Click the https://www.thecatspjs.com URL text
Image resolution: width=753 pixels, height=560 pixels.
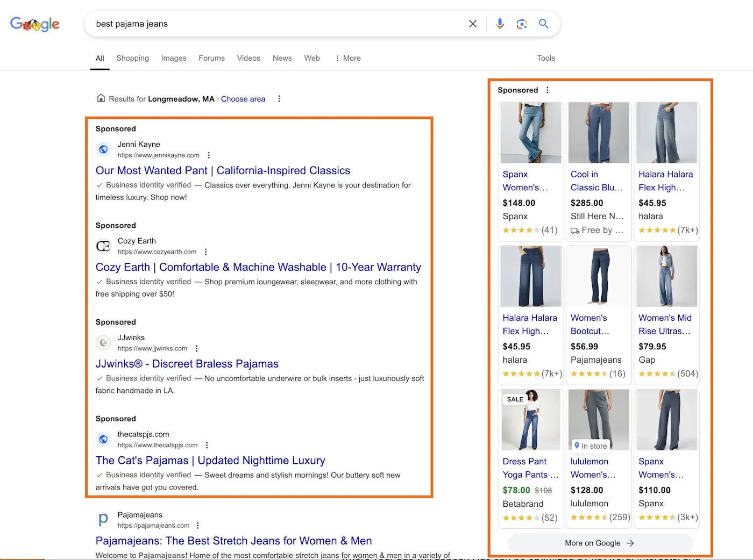[158, 446]
